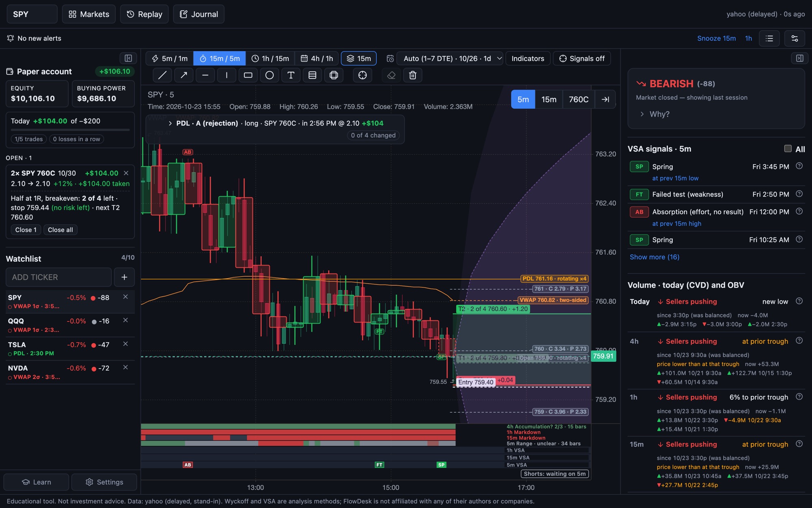
Task: Show the 760C option chart
Action: pos(579,99)
